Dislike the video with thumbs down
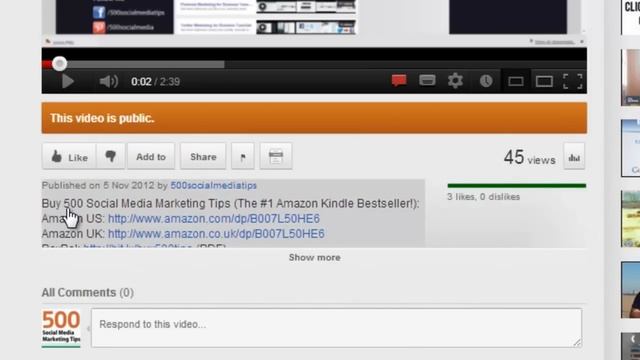 click(111, 156)
